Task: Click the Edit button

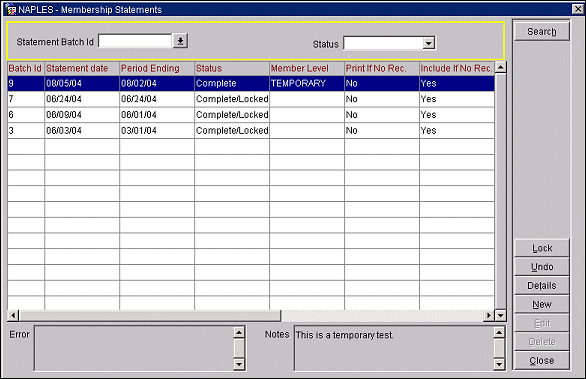Action: pyautogui.click(x=542, y=323)
